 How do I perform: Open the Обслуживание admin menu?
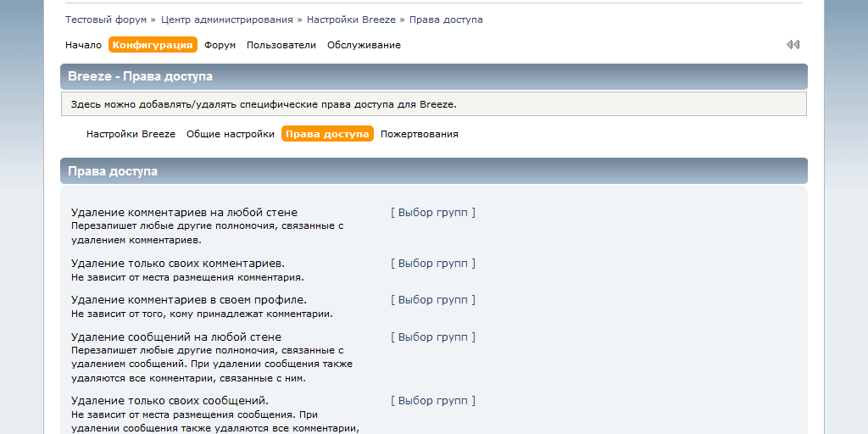tap(364, 45)
